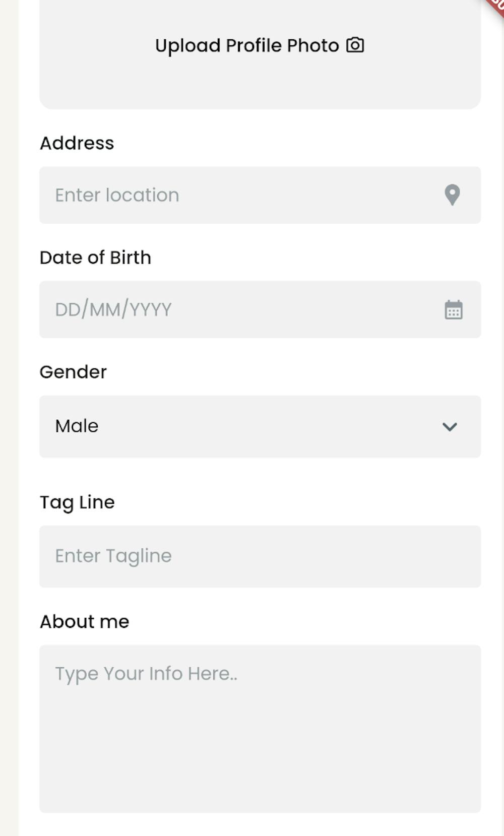The width and height of the screenshot is (504, 836).
Task: Click the beige left page margin
Action: point(9,403)
